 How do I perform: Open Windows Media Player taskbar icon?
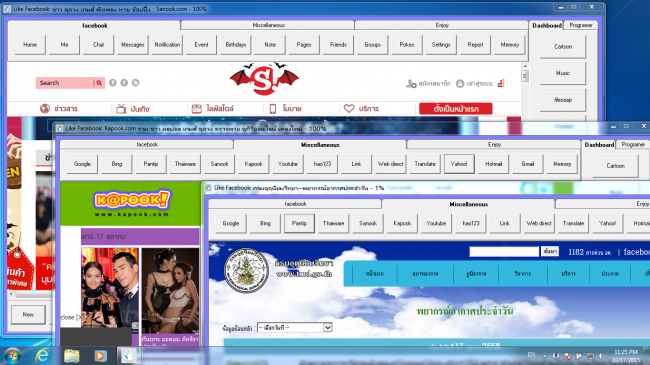(100, 356)
